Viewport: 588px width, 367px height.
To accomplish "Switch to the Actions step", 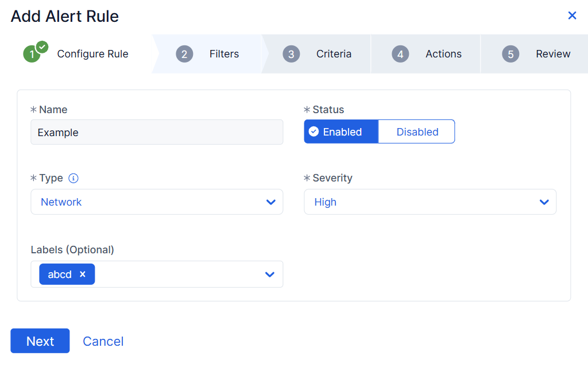I will tap(443, 54).
